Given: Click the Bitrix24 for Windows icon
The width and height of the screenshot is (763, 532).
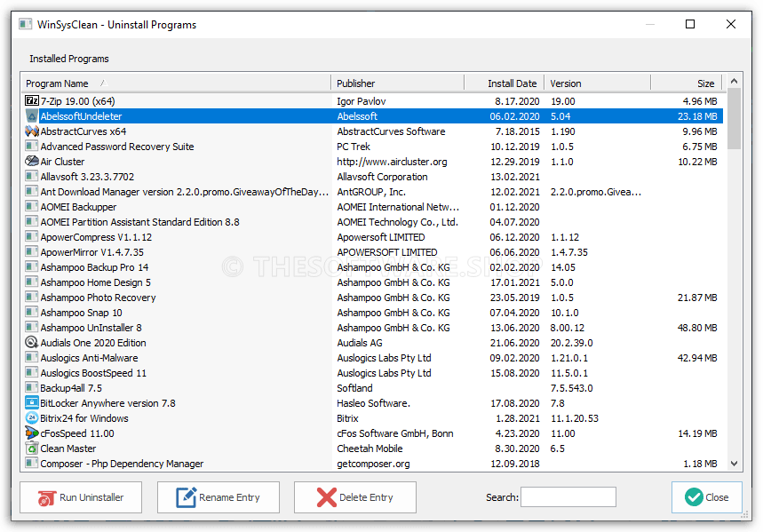Looking at the screenshot, I should [32, 417].
